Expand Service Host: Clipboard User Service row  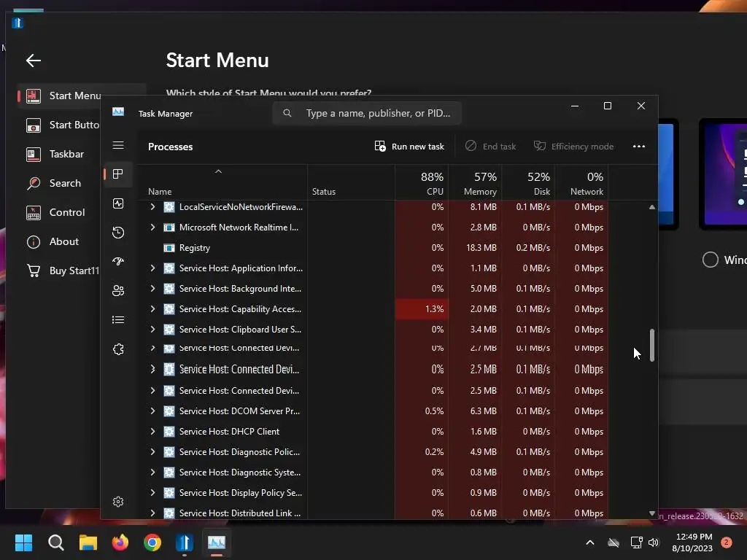(152, 330)
